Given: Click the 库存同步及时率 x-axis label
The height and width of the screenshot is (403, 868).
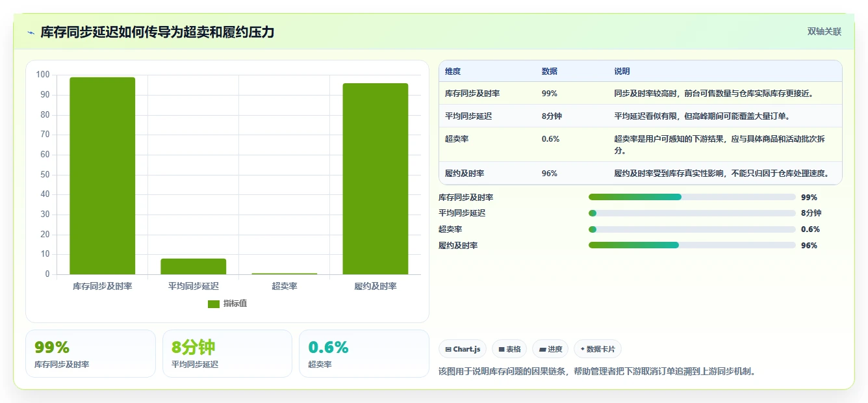Looking at the screenshot, I should click(103, 286).
